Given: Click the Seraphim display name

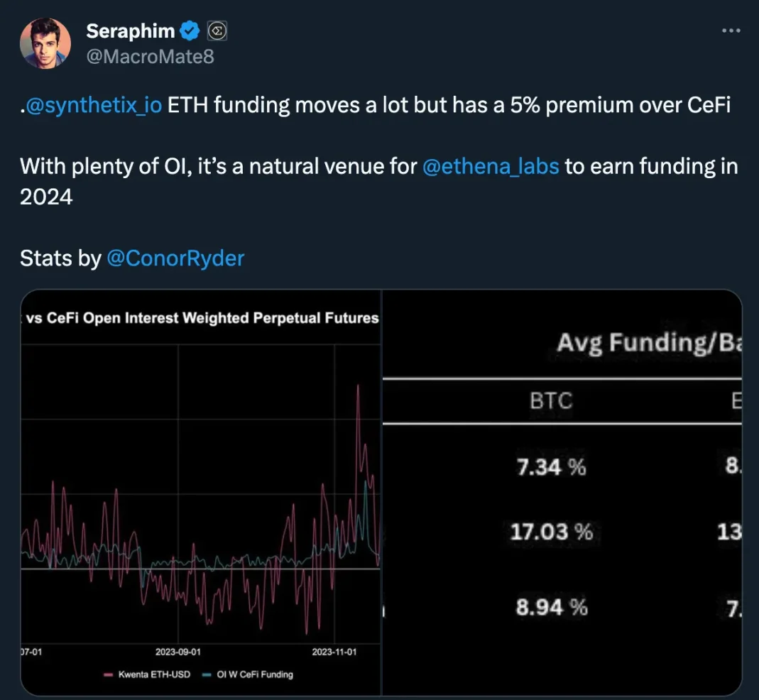Looking at the screenshot, I should [x=131, y=31].
